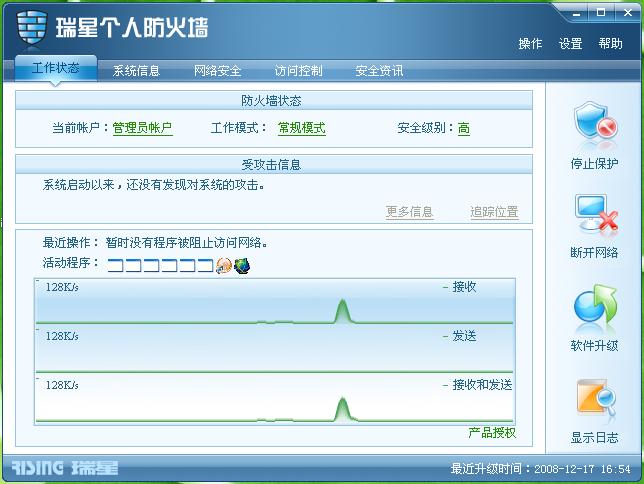Click the 管理员帐户 account link
Image resolution: width=644 pixels, height=484 pixels.
coord(142,128)
